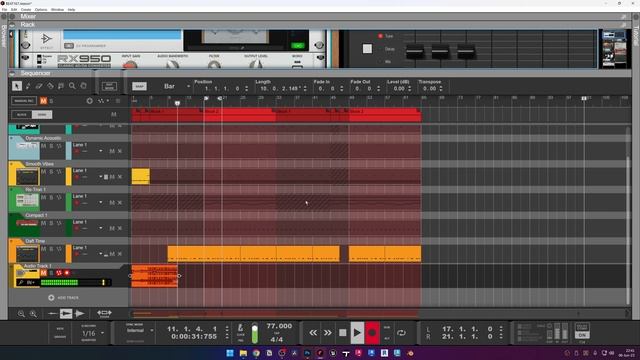Screen dimensions: 640x360
Task: Select the Pencil tool in sequencer toolbar
Action: coord(28,86)
